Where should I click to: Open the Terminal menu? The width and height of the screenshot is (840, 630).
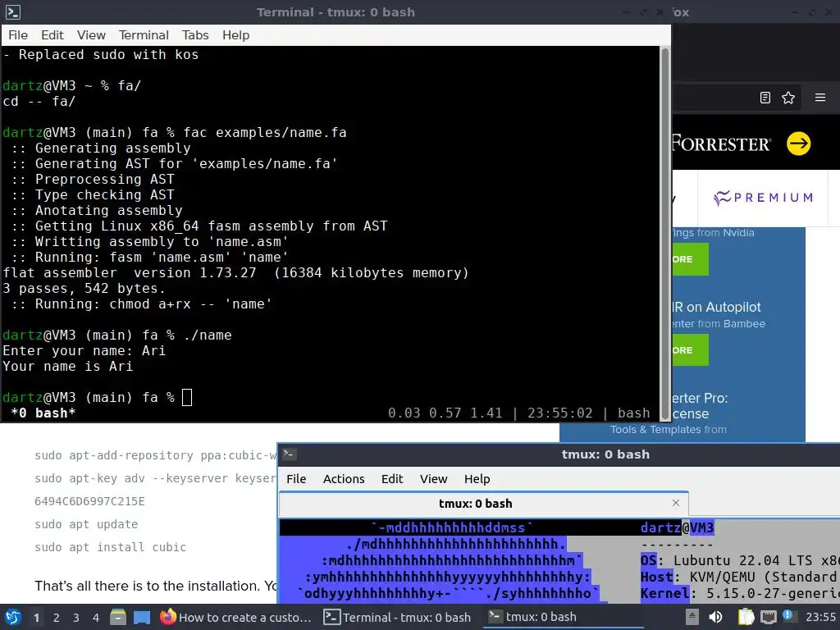143,35
